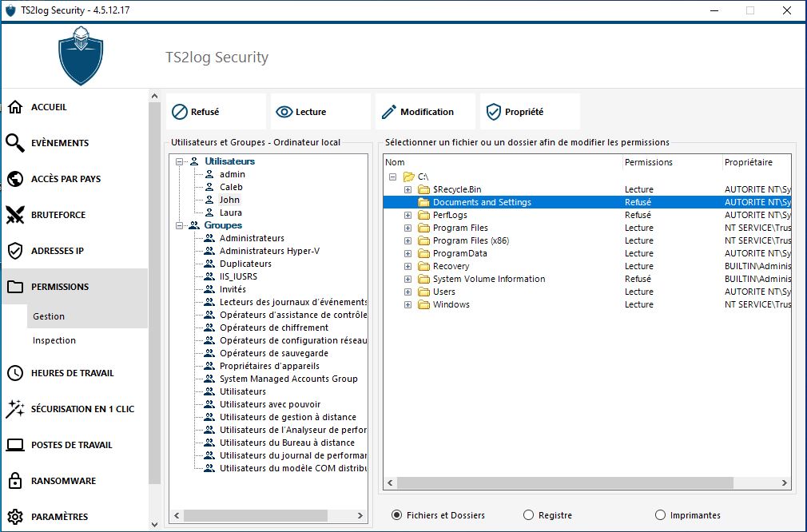807x532 pixels.
Task: Click the Accès par pays globe icon
Action: [15, 179]
